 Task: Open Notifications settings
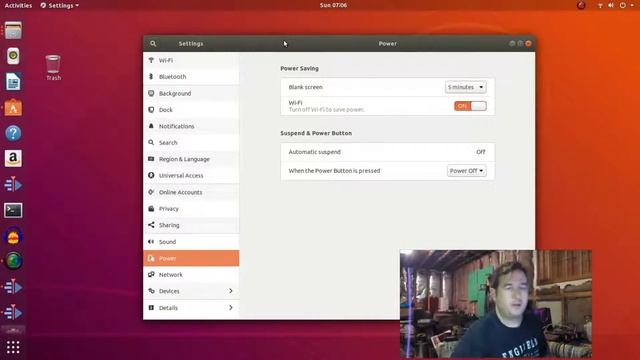[x=191, y=126]
